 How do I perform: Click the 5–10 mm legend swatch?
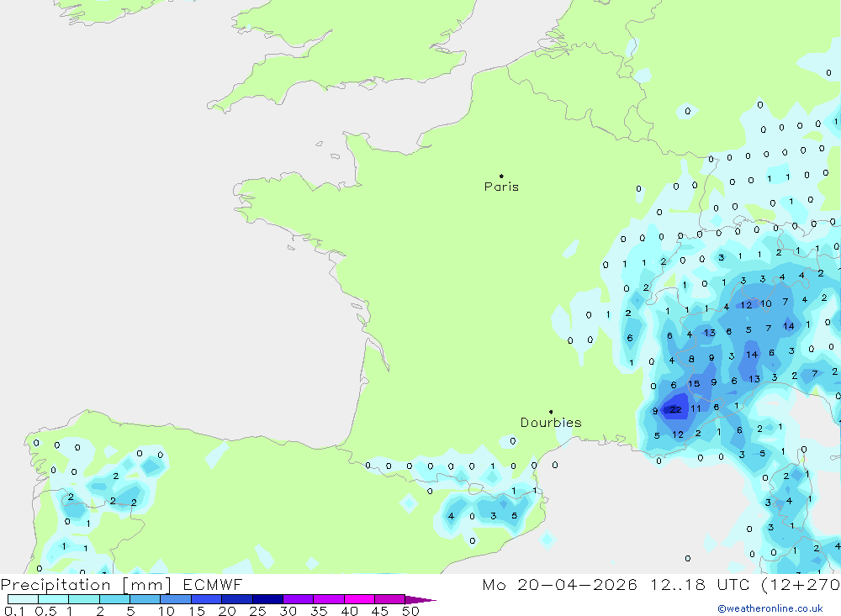tap(145, 599)
